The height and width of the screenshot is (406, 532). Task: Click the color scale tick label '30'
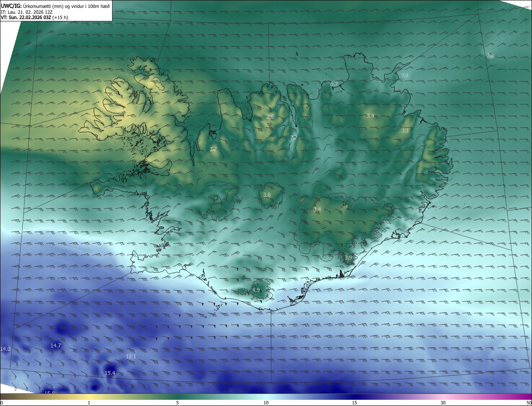click(x=443, y=403)
